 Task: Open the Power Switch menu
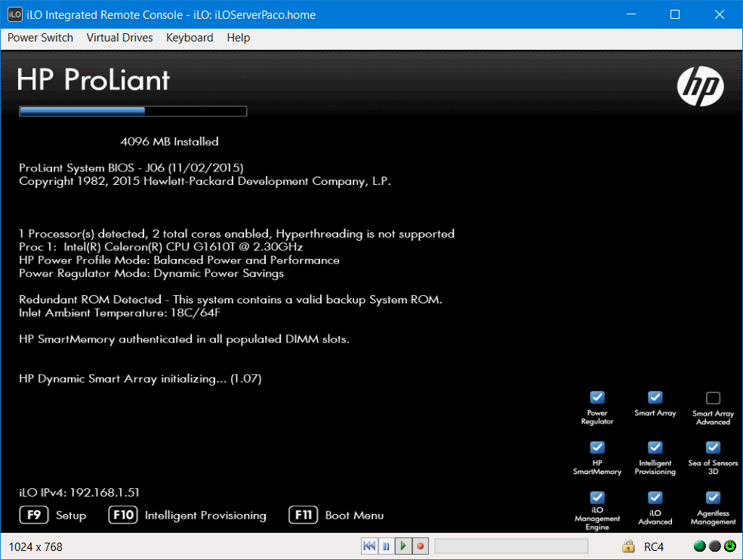[40, 38]
